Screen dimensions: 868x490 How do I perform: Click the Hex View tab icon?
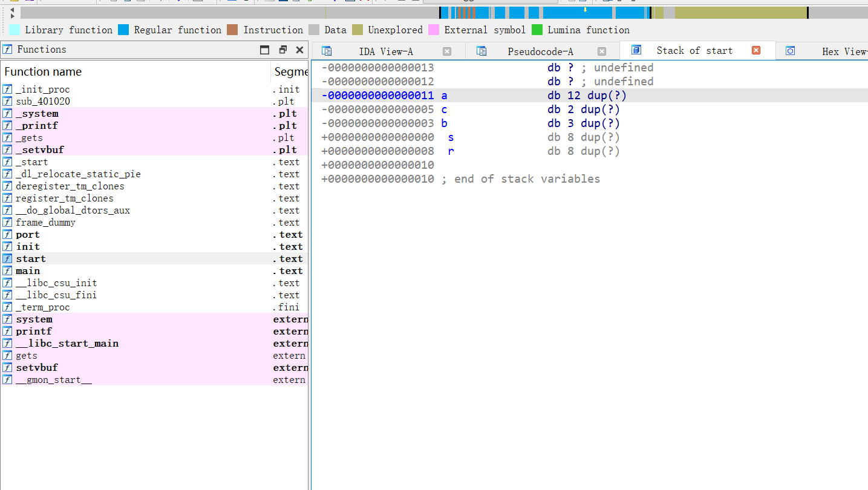790,51
